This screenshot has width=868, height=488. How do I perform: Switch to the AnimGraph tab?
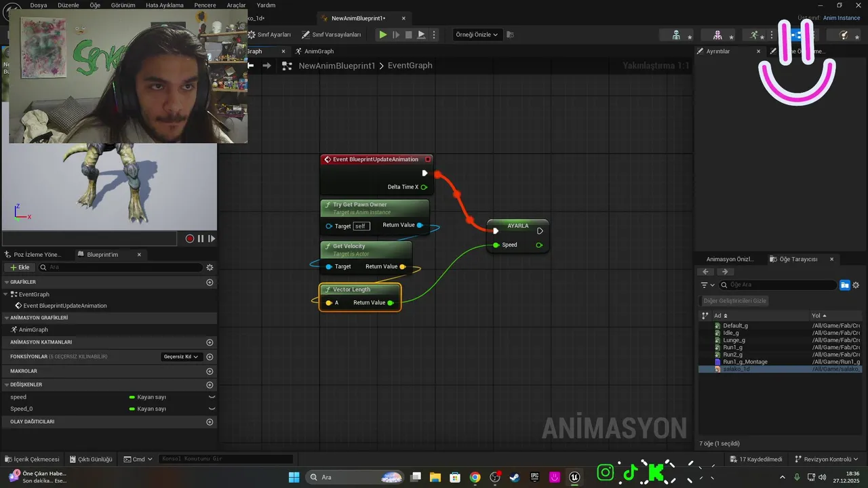click(315, 52)
